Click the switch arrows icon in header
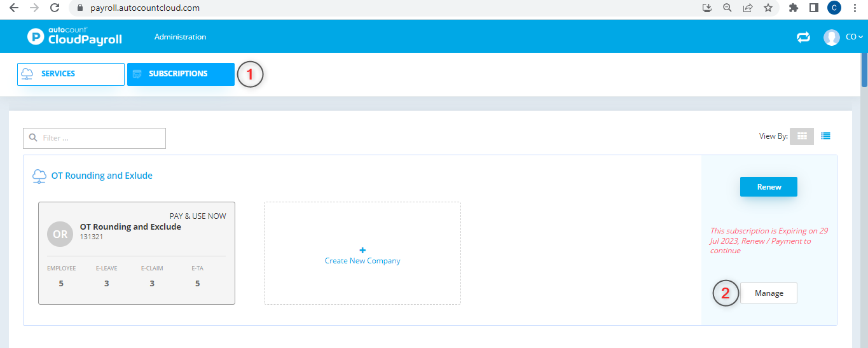This screenshot has height=348, width=868. click(x=803, y=37)
